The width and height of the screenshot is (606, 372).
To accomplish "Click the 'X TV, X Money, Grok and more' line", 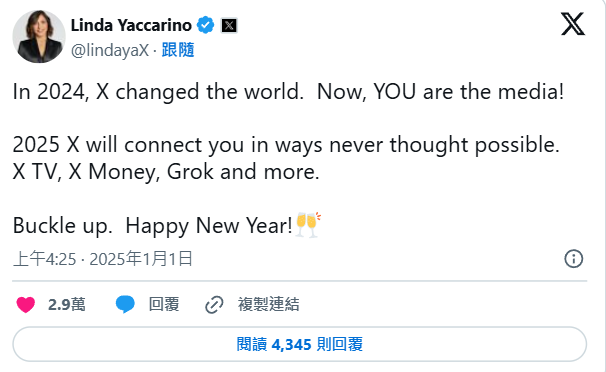I will click(166, 172).
